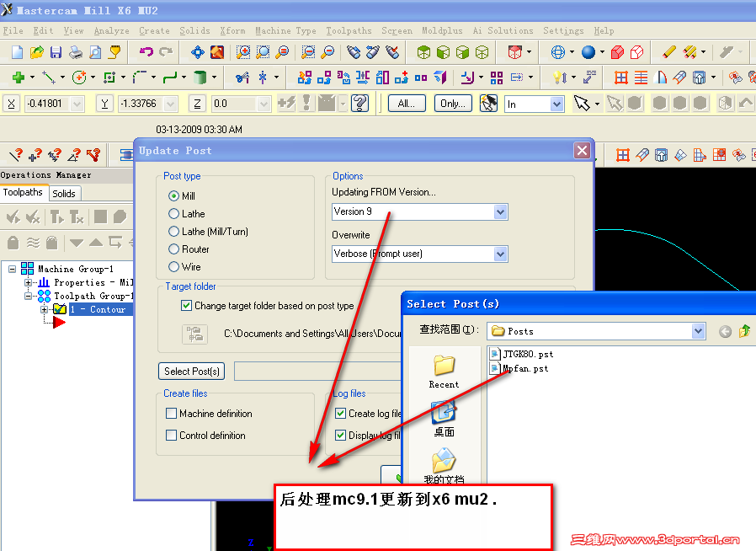Select the Lathe post type
Viewport: 756px width, 551px height.
(x=173, y=214)
